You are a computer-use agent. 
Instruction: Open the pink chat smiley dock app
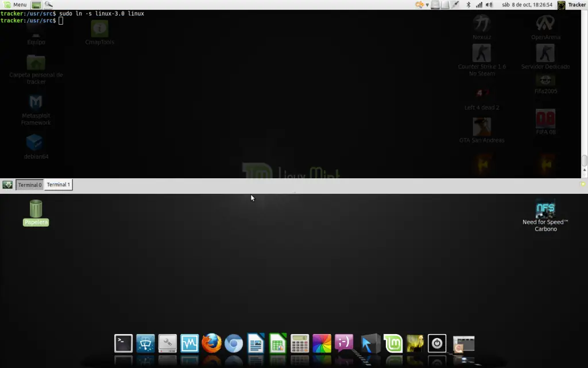pos(344,343)
